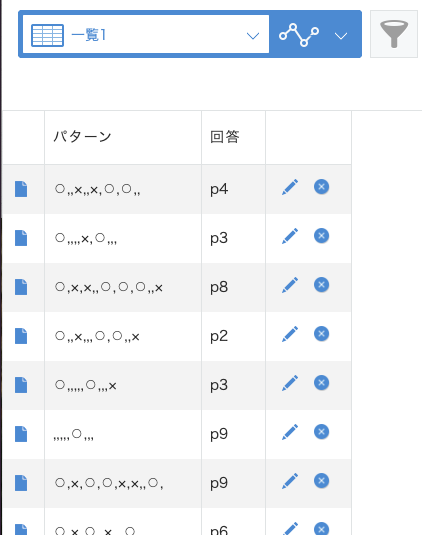This screenshot has width=422, height=535.
Task: Delete the record before the last p9
Action: click(x=321, y=432)
